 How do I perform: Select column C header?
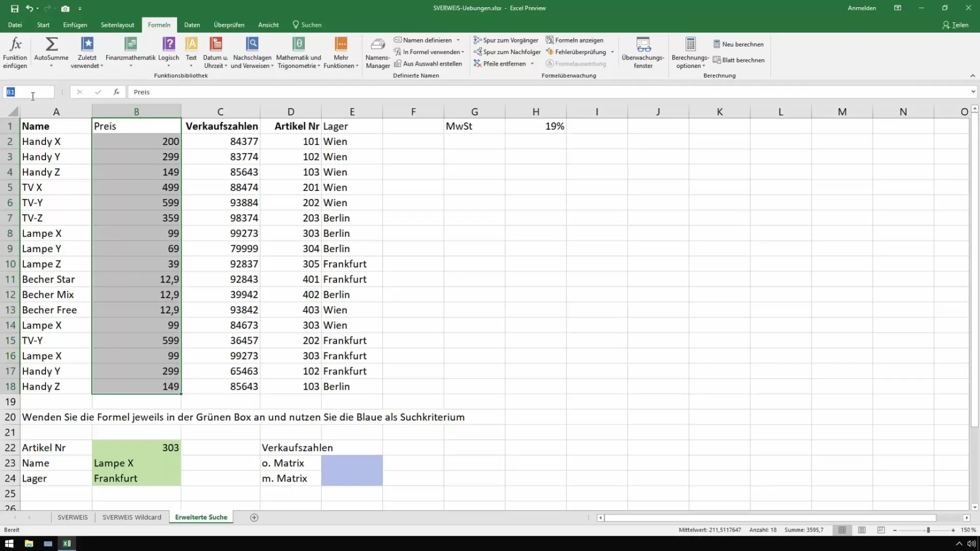pos(220,111)
